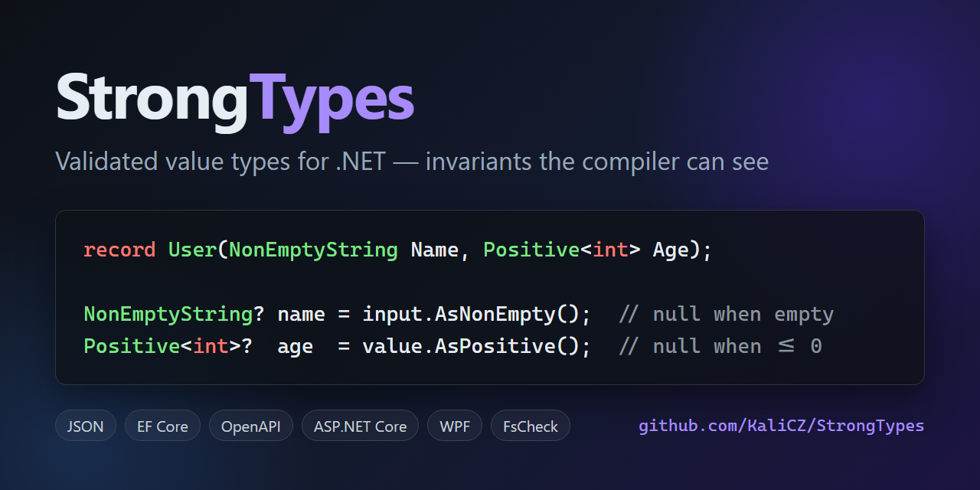Click the 'User' type name in the code

(192, 250)
